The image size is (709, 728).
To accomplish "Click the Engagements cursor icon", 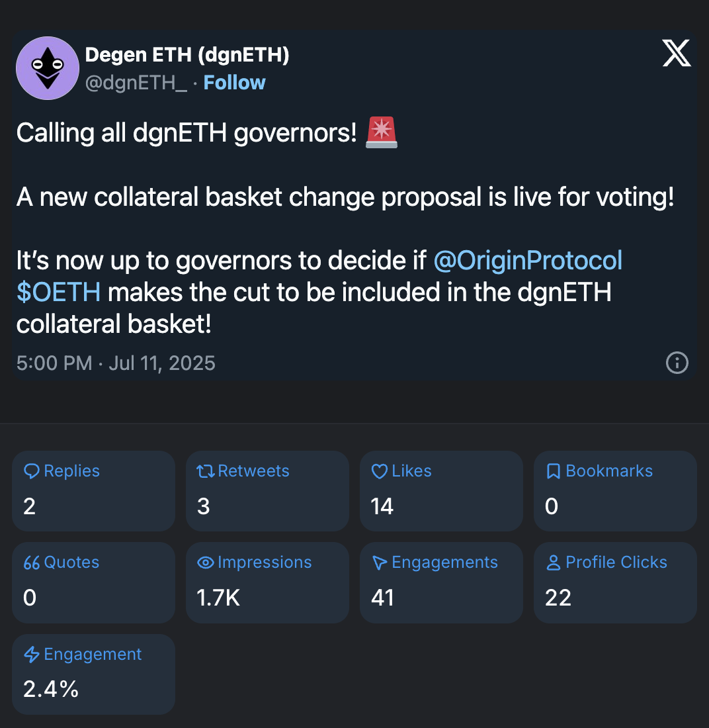I will click(x=380, y=563).
